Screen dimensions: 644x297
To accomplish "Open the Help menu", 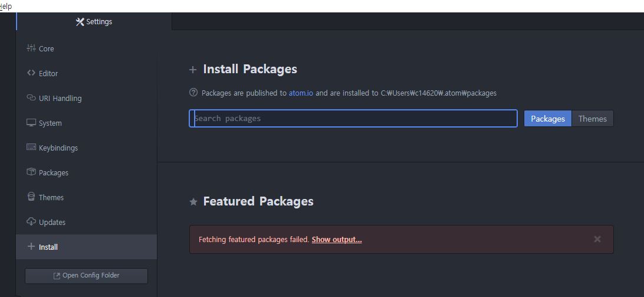I will [x=6, y=6].
